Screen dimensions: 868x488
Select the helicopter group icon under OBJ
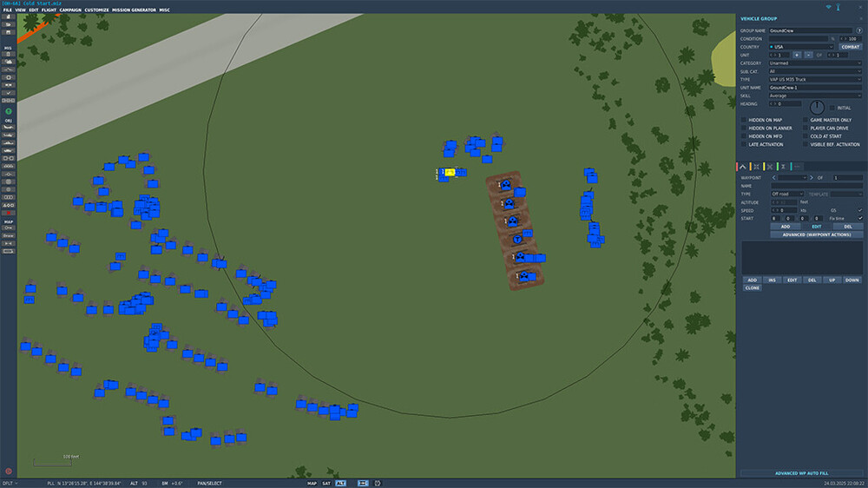pyautogui.click(x=9, y=135)
